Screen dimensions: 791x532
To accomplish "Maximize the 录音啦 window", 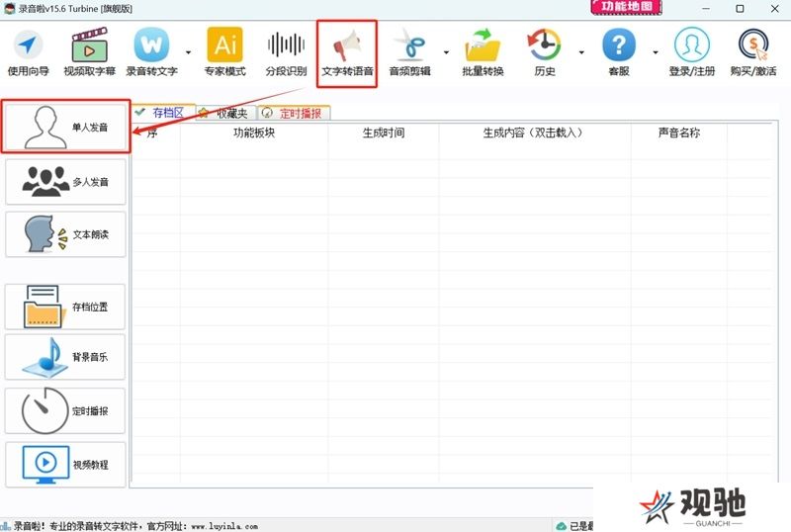I will [x=740, y=8].
